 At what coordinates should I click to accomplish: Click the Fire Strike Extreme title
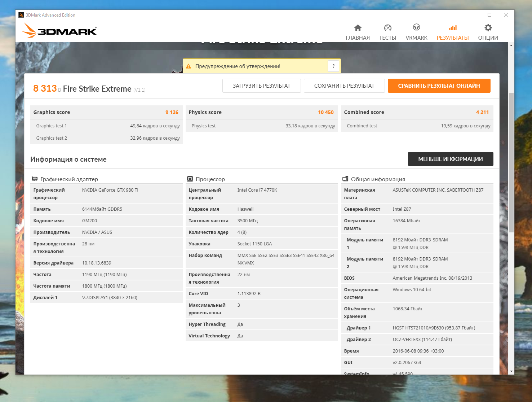(97, 89)
